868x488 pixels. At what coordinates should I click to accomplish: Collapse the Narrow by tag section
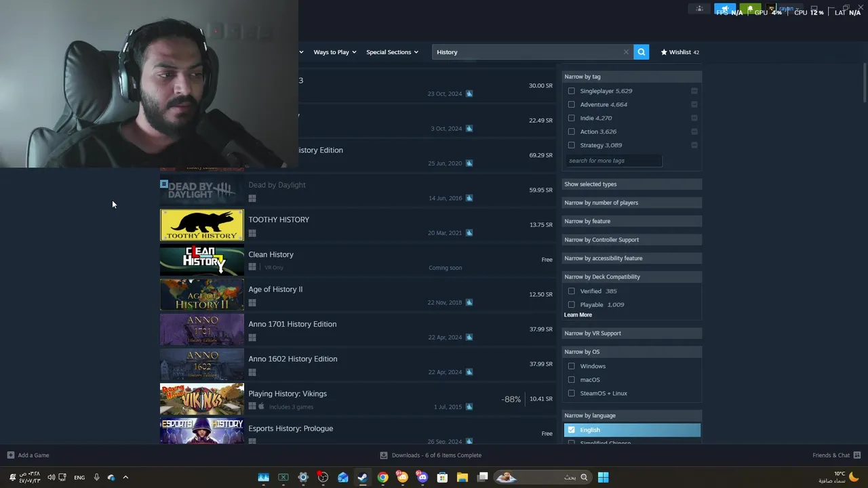(632, 77)
